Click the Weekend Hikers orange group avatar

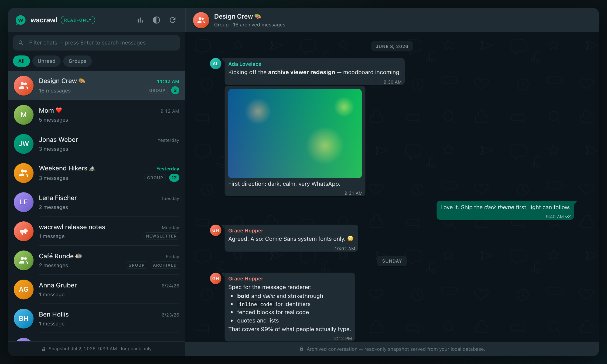24,173
